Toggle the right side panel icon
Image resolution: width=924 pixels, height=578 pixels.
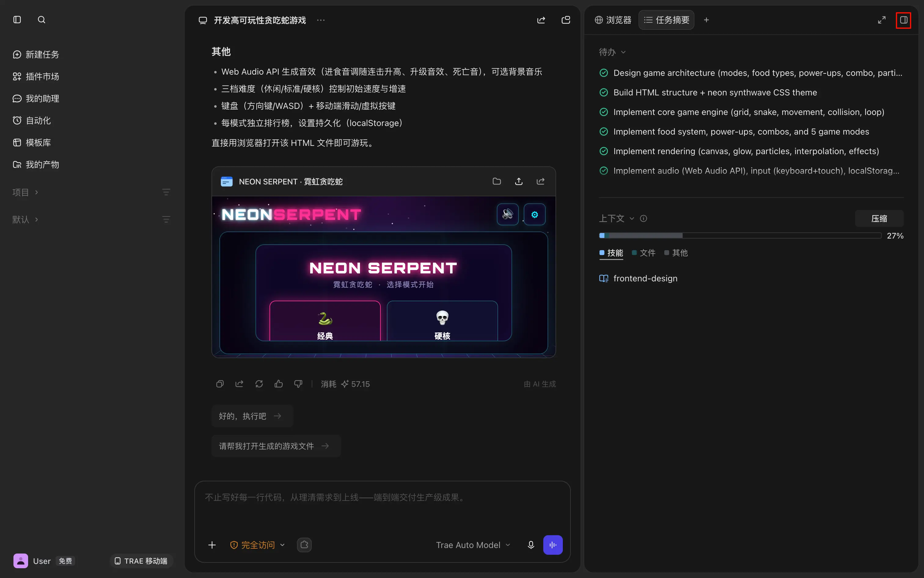[904, 20]
